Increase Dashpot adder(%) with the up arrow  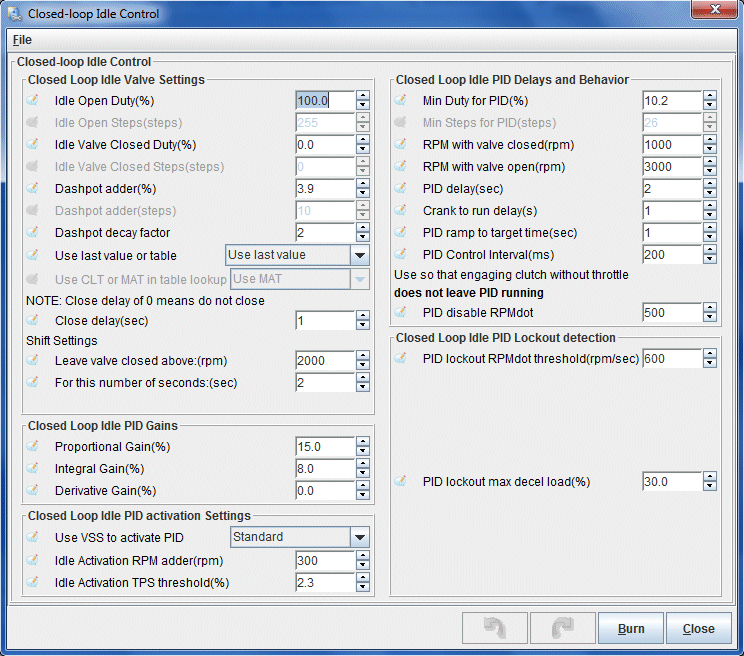(x=363, y=184)
